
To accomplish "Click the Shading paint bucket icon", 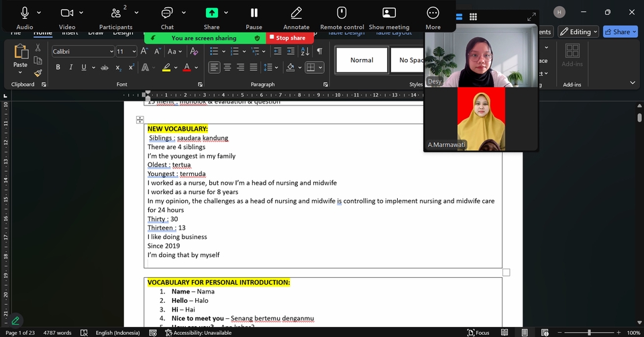I will point(290,67).
